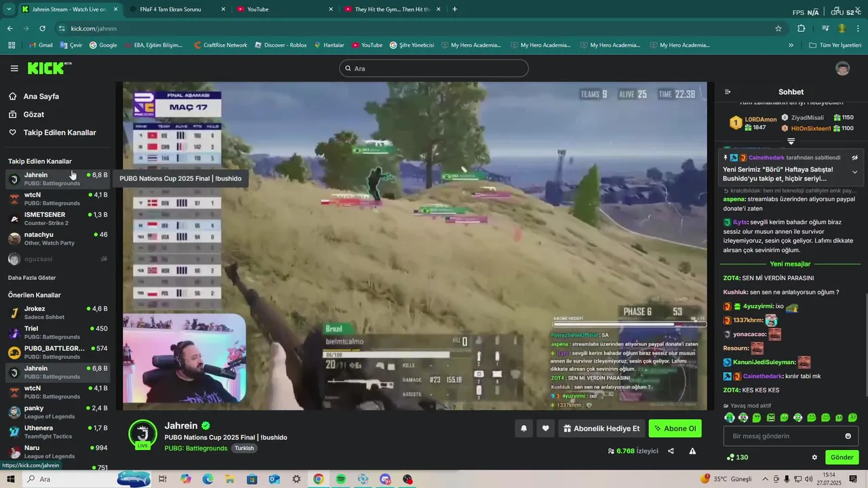Click the notification bell for Jahrein
The height and width of the screenshot is (488, 868).
(x=524, y=428)
